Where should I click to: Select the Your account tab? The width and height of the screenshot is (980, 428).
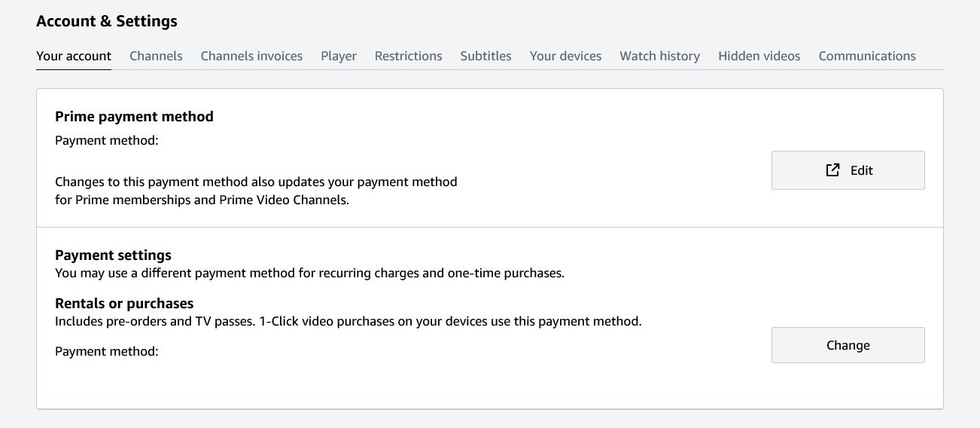coord(74,56)
